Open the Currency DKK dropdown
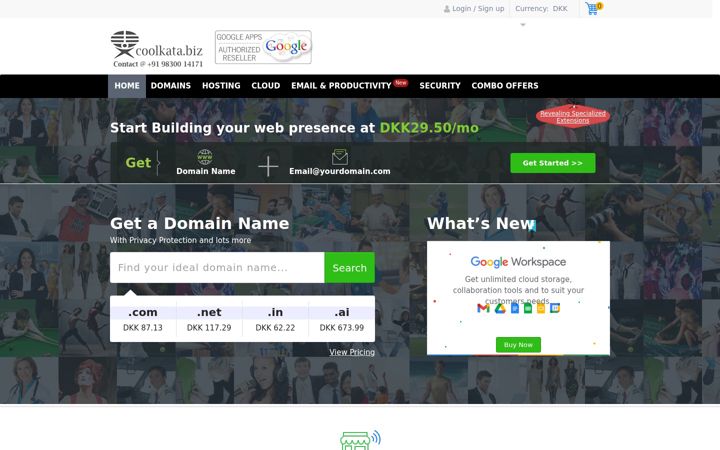 541,9
